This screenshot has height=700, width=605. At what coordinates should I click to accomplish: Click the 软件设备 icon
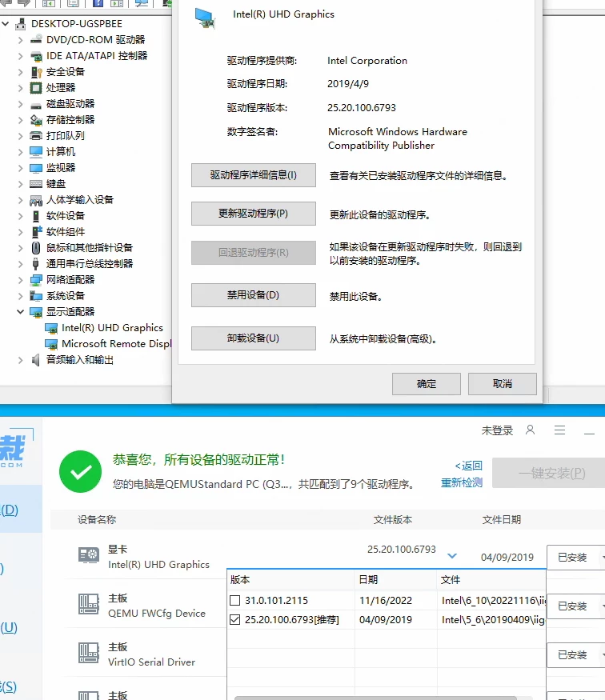(x=36, y=216)
